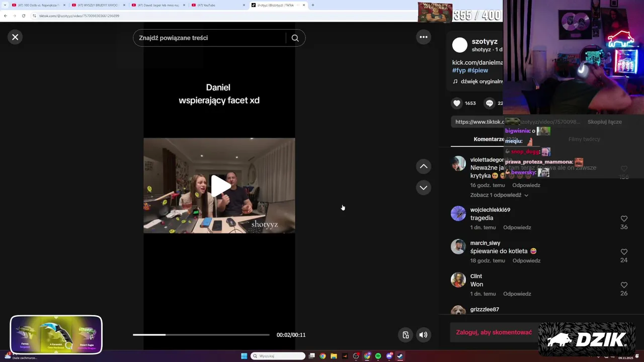Toggle auto-scroll icon next to volume
Viewport: 644px width, 362px height.
pos(406,335)
